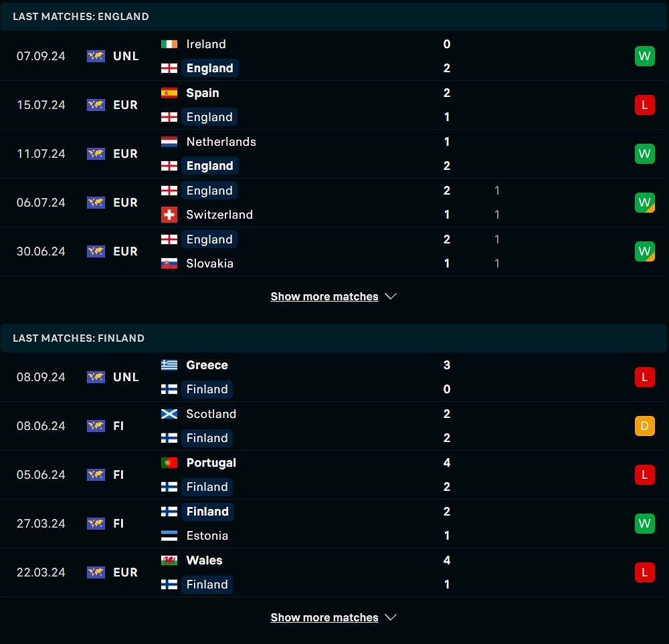The image size is (669, 644).
Task: Expand more matches under England section
Action: coord(324,296)
